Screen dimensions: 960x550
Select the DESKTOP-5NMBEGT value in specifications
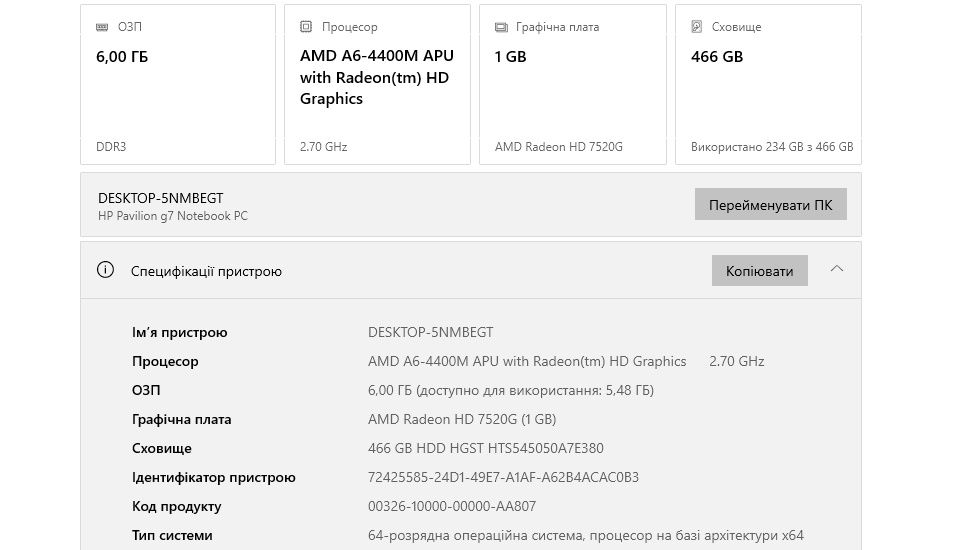[430, 332]
